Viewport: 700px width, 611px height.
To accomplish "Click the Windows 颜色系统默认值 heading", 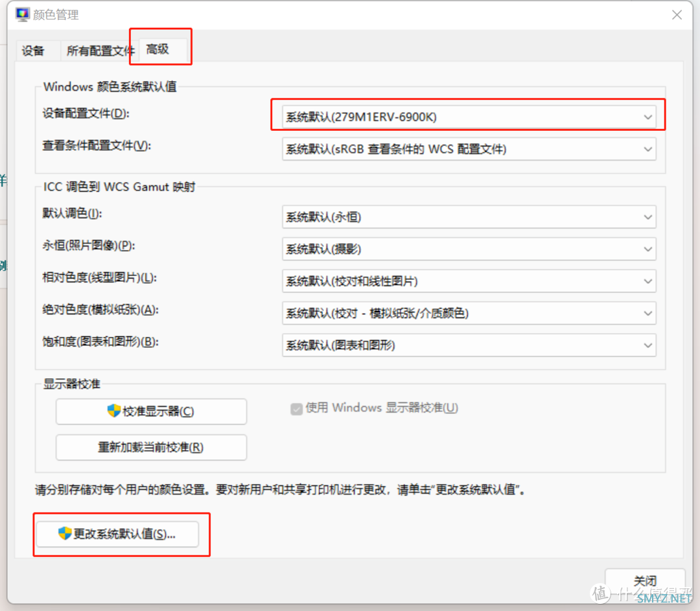I will [110, 87].
